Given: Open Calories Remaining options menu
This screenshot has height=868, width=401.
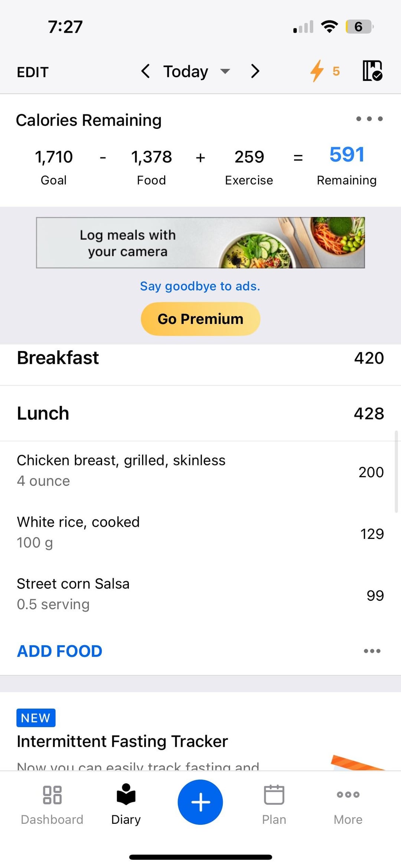Looking at the screenshot, I should [x=369, y=119].
